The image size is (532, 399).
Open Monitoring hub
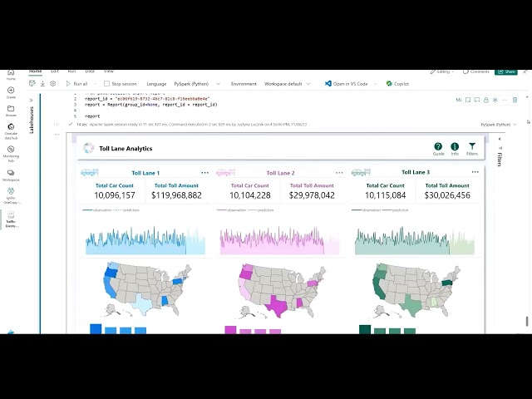(11, 154)
